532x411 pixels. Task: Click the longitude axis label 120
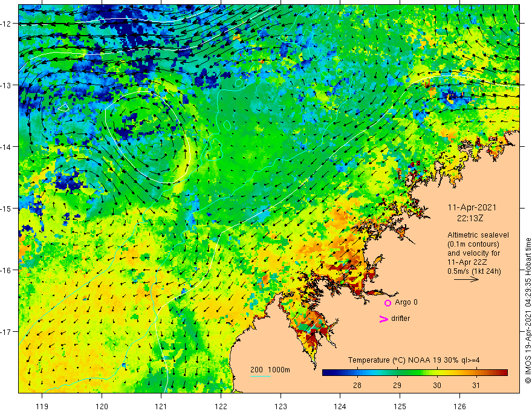(102, 406)
